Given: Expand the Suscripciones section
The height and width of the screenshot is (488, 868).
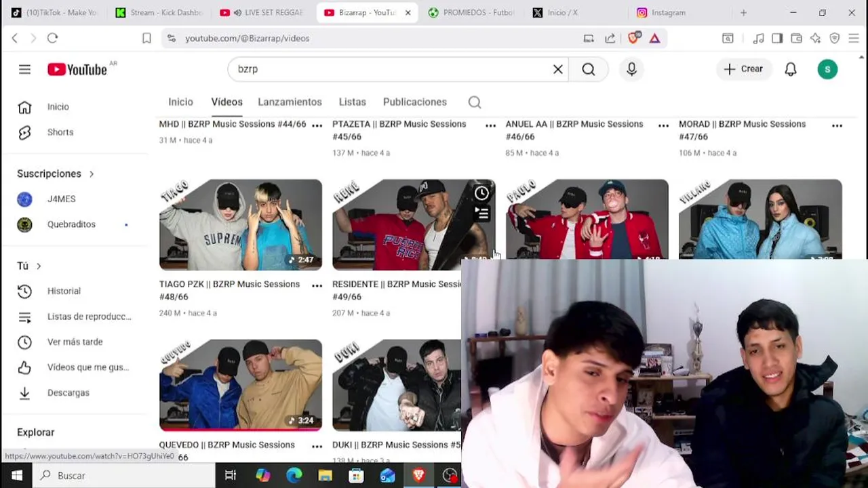Looking at the screenshot, I should click(56, 174).
